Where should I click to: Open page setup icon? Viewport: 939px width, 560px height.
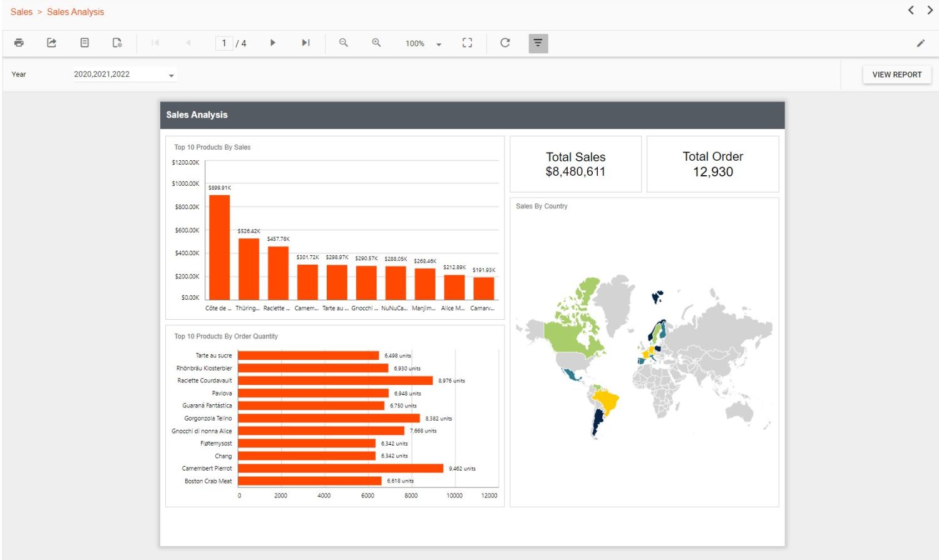pyautogui.click(x=117, y=43)
